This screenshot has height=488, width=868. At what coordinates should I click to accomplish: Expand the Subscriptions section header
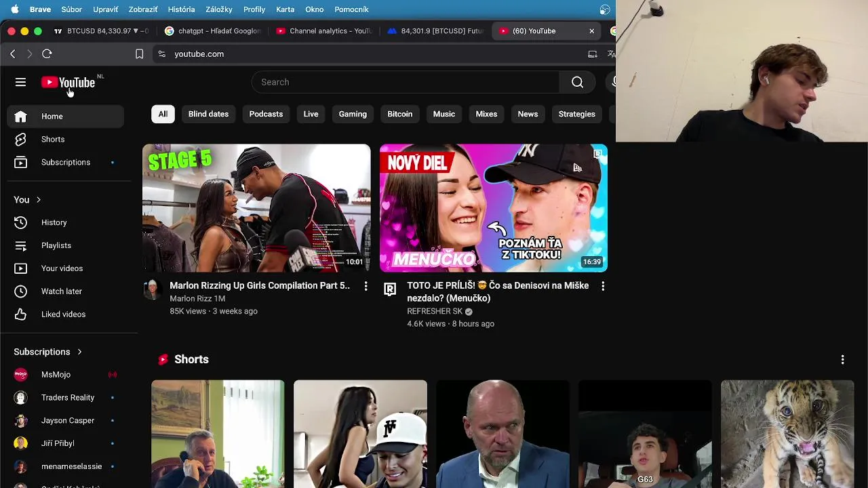click(48, 352)
